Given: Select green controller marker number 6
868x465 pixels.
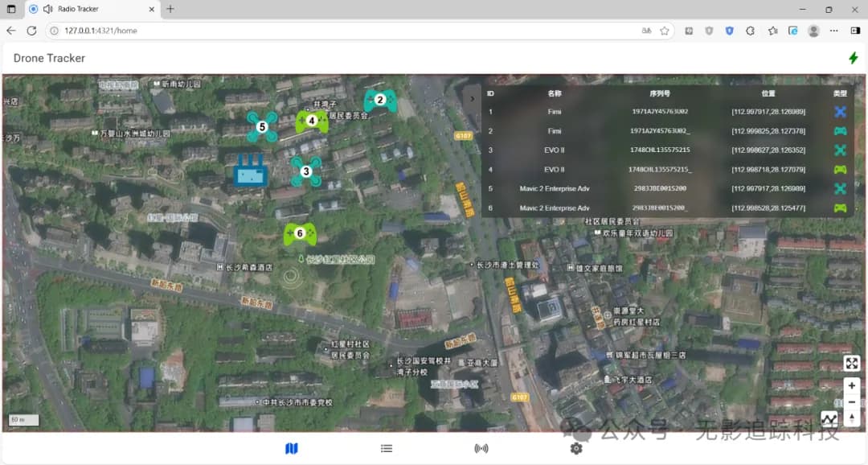Looking at the screenshot, I should (x=300, y=233).
